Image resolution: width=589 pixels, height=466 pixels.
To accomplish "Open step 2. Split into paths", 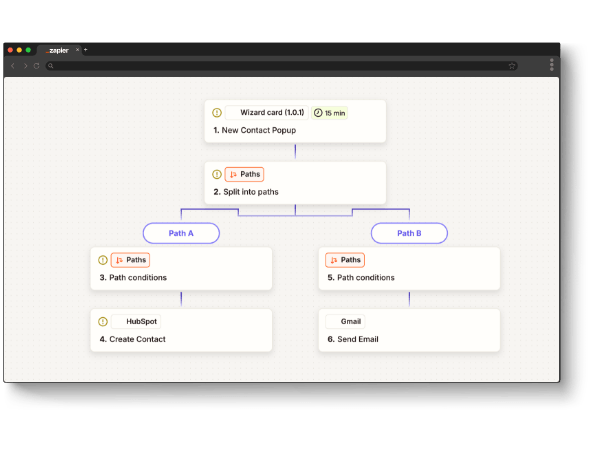I will [x=295, y=183].
